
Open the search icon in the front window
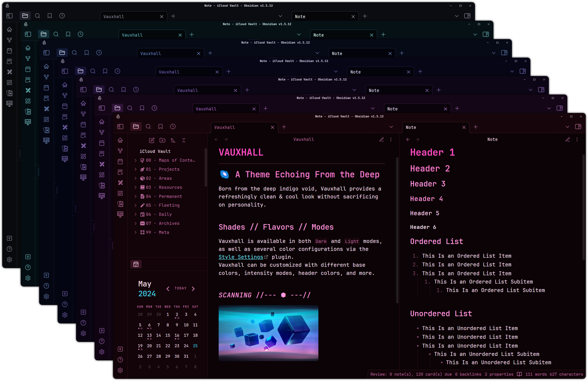[x=148, y=127]
